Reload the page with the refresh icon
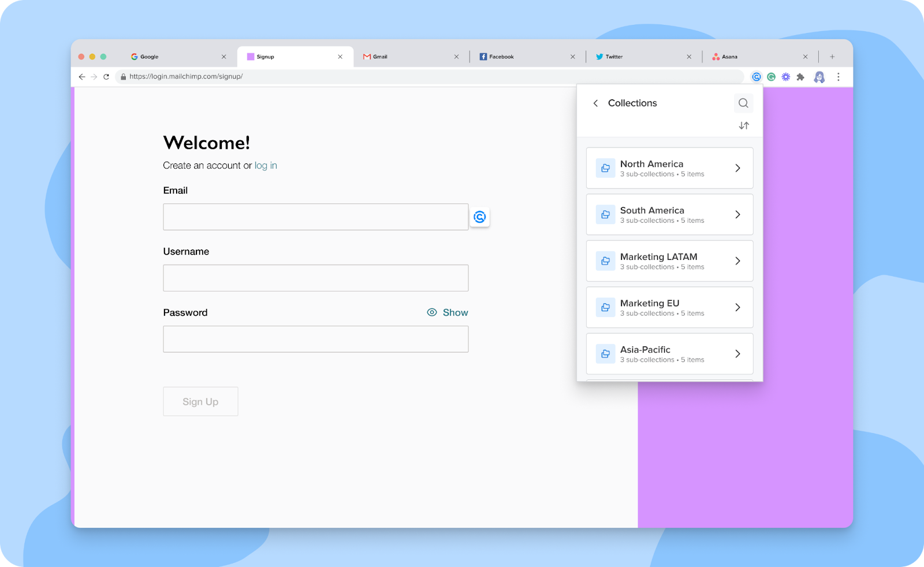 (106, 77)
